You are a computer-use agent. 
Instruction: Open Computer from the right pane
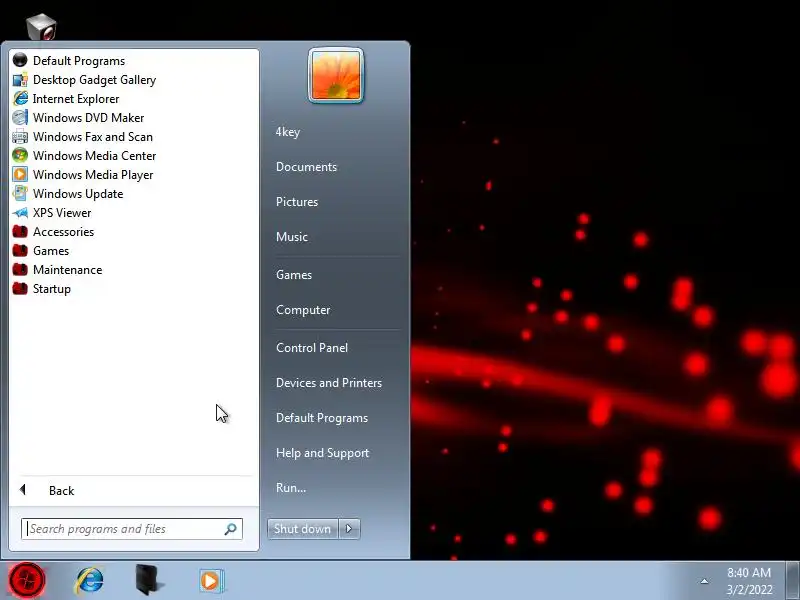(x=303, y=310)
